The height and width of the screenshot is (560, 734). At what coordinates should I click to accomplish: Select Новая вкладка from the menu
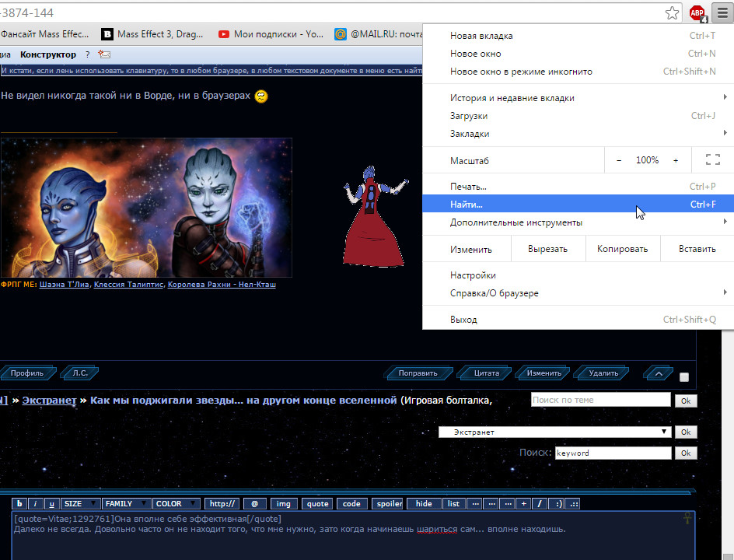pyautogui.click(x=578, y=36)
